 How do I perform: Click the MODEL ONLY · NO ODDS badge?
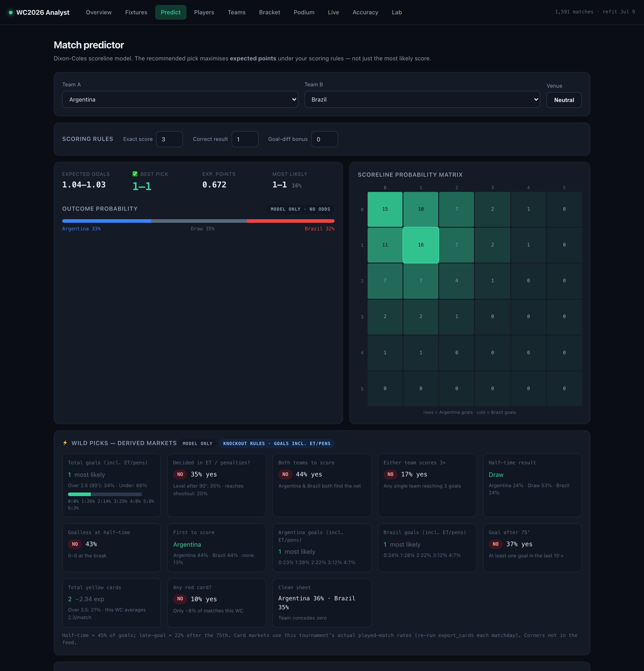click(300, 209)
